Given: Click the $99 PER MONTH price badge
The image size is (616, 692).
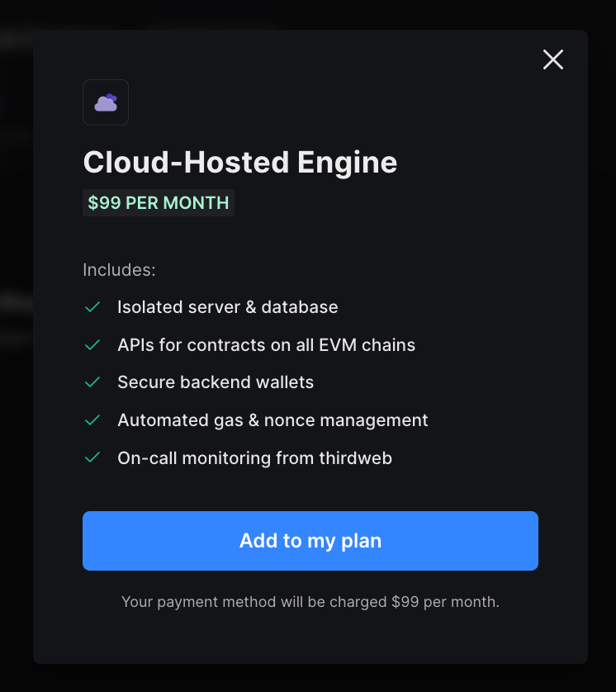Looking at the screenshot, I should [x=159, y=202].
